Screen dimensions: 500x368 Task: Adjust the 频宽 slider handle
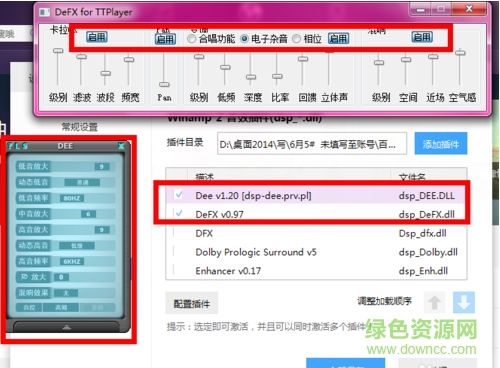pos(129,60)
